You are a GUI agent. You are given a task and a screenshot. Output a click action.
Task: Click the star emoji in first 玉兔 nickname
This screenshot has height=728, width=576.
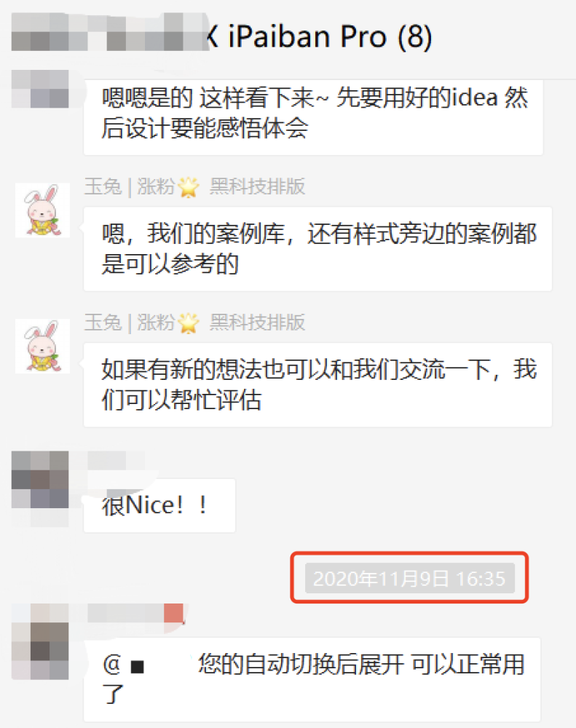tap(188, 187)
